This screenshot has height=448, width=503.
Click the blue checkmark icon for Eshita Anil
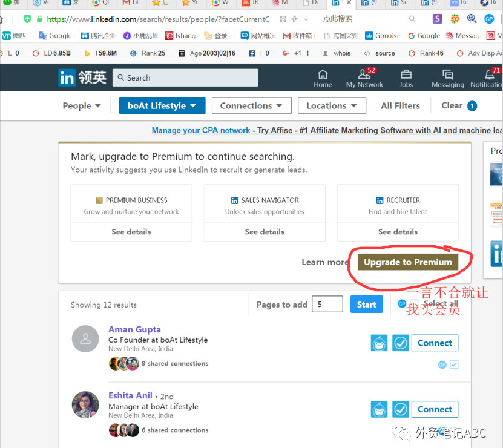(401, 409)
